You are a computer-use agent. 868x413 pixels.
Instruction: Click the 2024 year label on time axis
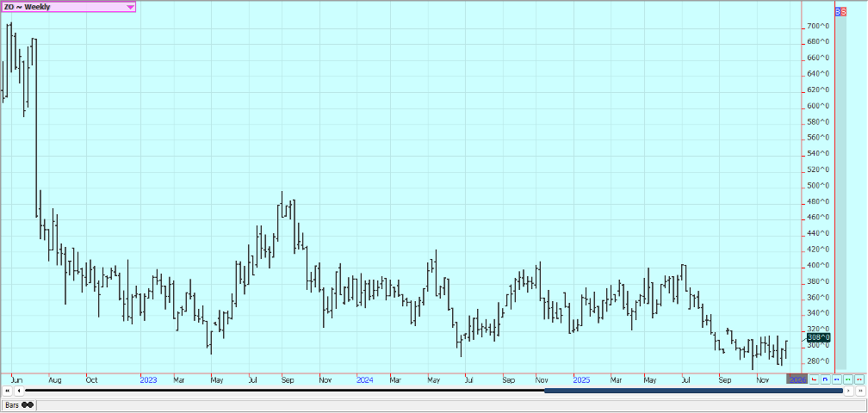364,379
